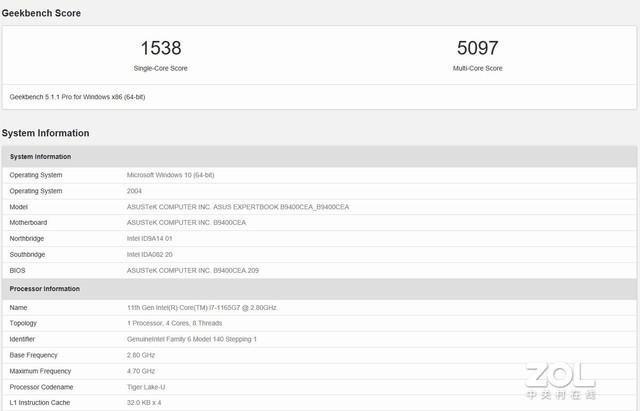Image resolution: width=640 pixels, height=411 pixels.
Task: Select the 32.0 KB x 4 cache value
Action: pos(144,402)
